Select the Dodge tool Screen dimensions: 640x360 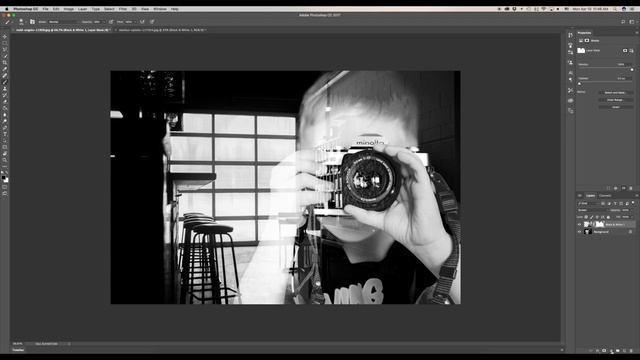[5, 121]
